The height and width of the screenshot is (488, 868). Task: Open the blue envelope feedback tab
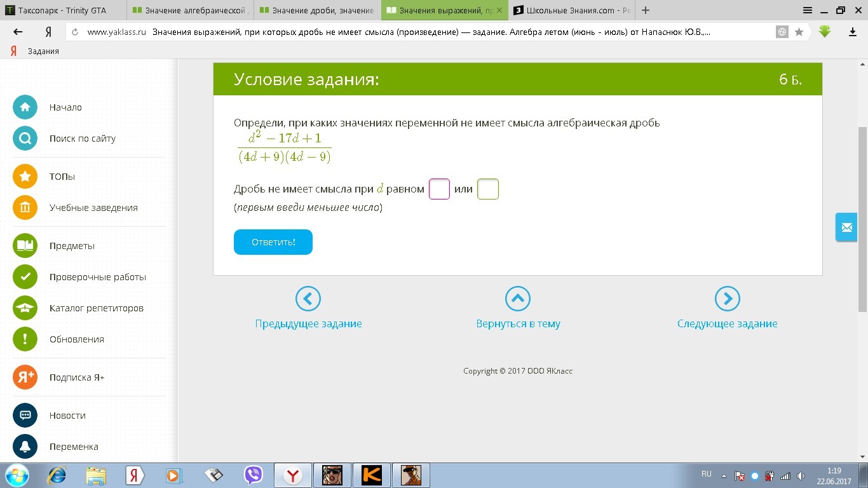click(846, 227)
